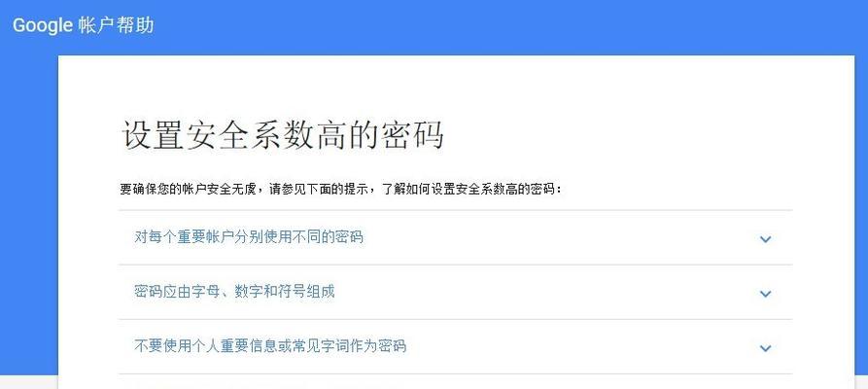The height and width of the screenshot is (389, 868).
Task: Click the chevron beside 密码应由字母、数字和符号组成
Action: tap(765, 294)
